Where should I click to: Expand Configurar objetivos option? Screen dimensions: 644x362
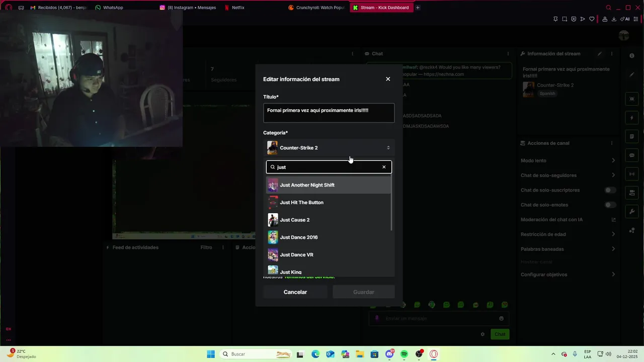click(568, 275)
